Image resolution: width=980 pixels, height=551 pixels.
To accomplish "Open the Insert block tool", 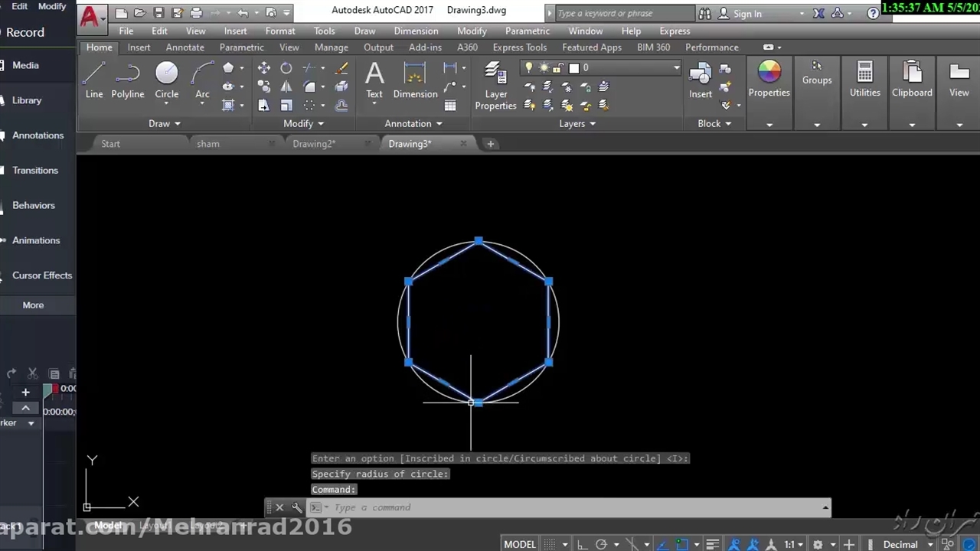I will 700,80.
